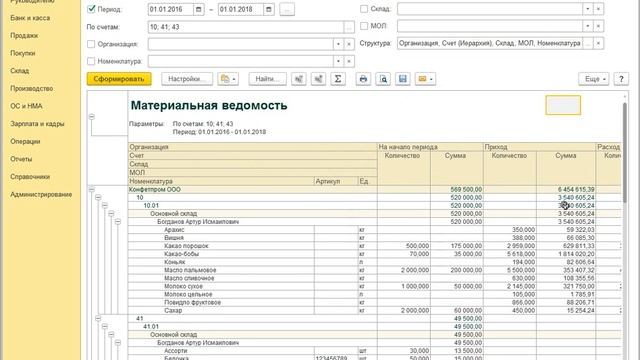Open accounts selection ellipsis in По счетам
Image resolution: width=640 pixels, height=360 pixels.
(349, 27)
